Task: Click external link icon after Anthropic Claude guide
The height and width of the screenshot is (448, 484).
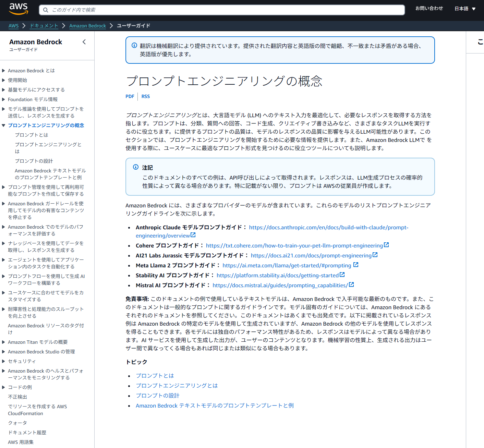Action: point(193,235)
